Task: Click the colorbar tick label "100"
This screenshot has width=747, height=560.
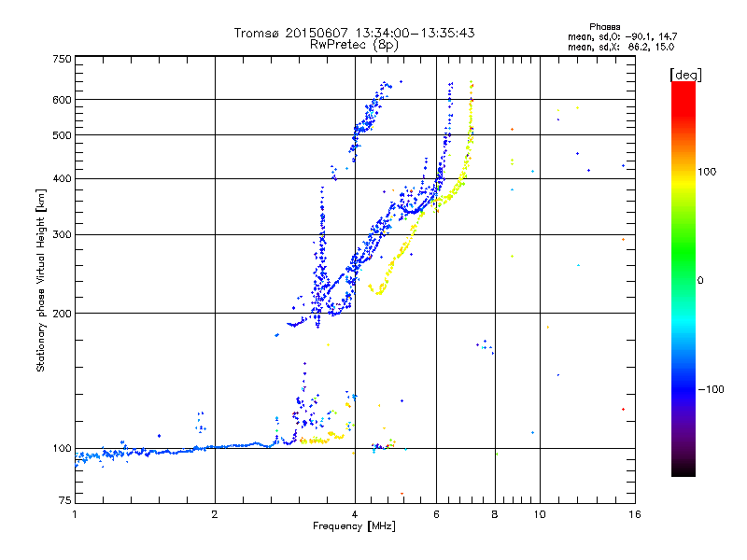Action: coord(707,172)
